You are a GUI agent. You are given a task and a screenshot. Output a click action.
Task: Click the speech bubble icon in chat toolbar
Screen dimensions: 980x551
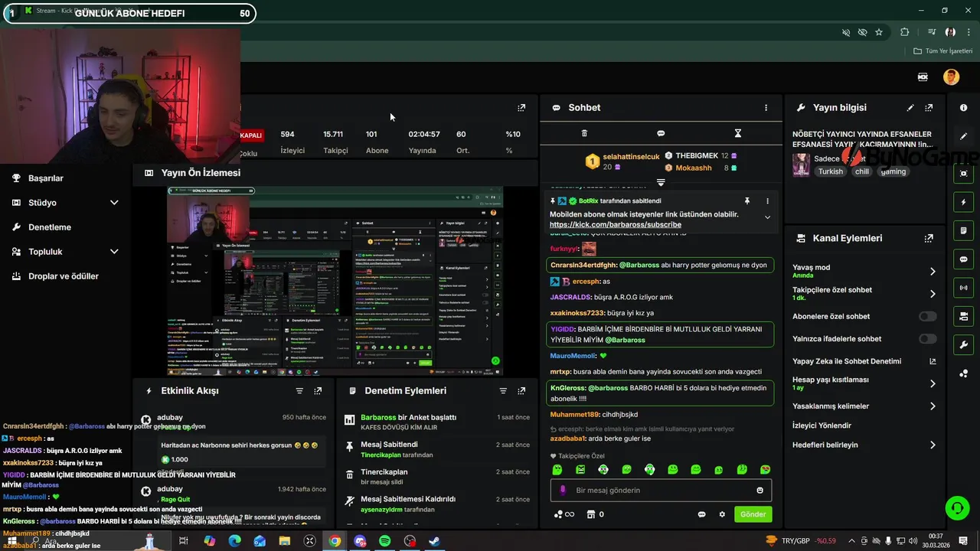click(661, 133)
